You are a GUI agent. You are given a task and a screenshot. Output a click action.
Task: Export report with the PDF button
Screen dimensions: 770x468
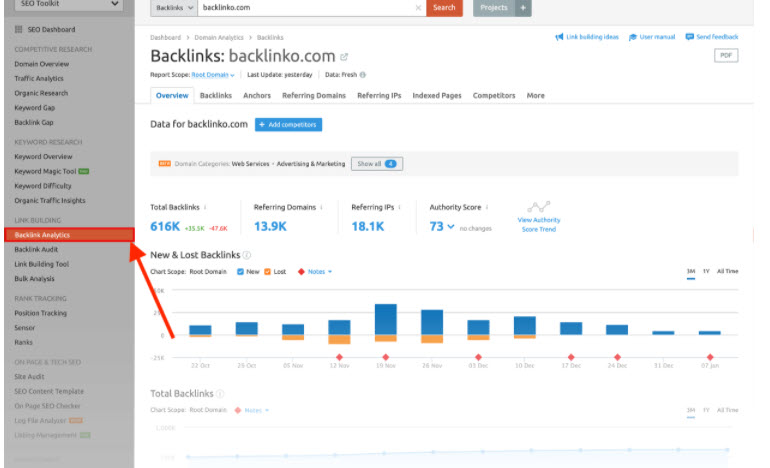tap(726, 55)
